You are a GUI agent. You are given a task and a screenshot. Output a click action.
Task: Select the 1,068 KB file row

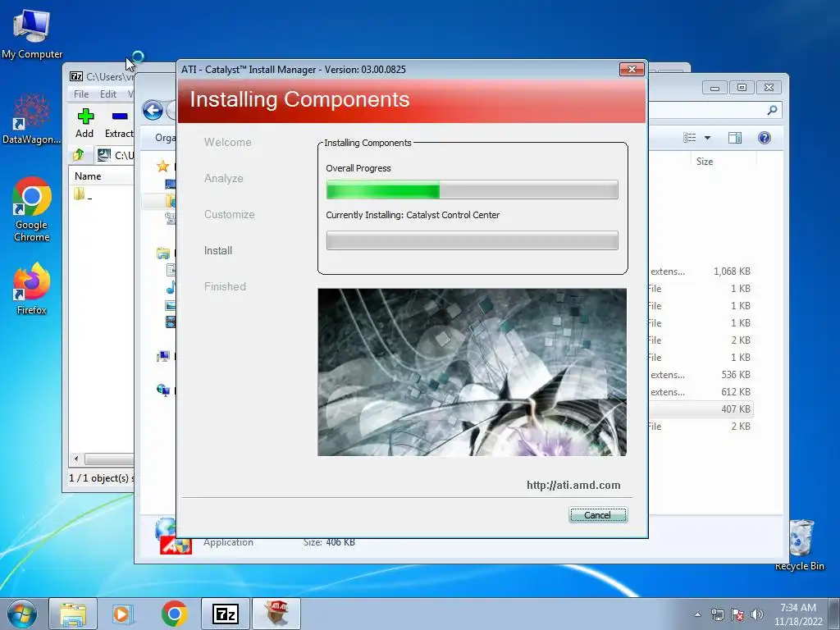click(x=701, y=272)
